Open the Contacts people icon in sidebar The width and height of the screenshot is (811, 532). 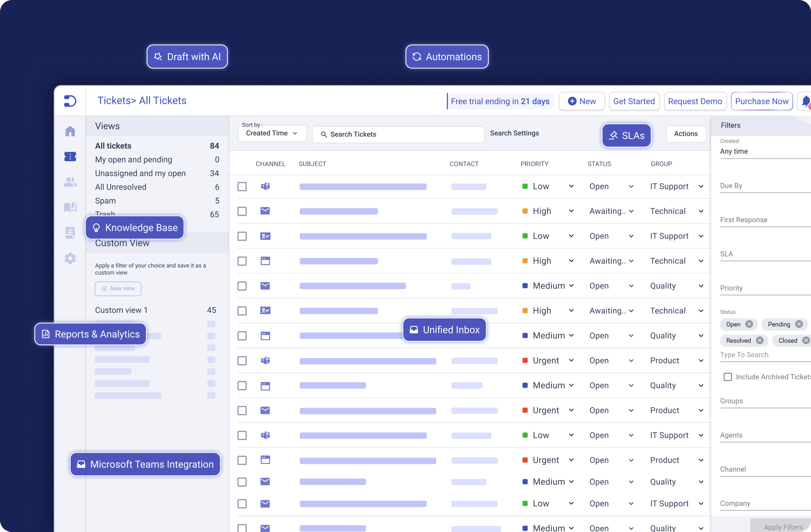click(x=70, y=182)
